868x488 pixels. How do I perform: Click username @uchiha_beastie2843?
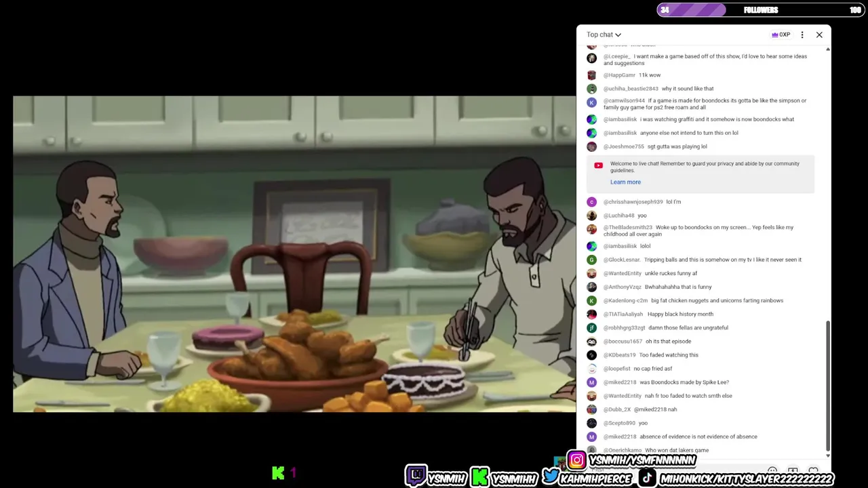pyautogui.click(x=631, y=89)
